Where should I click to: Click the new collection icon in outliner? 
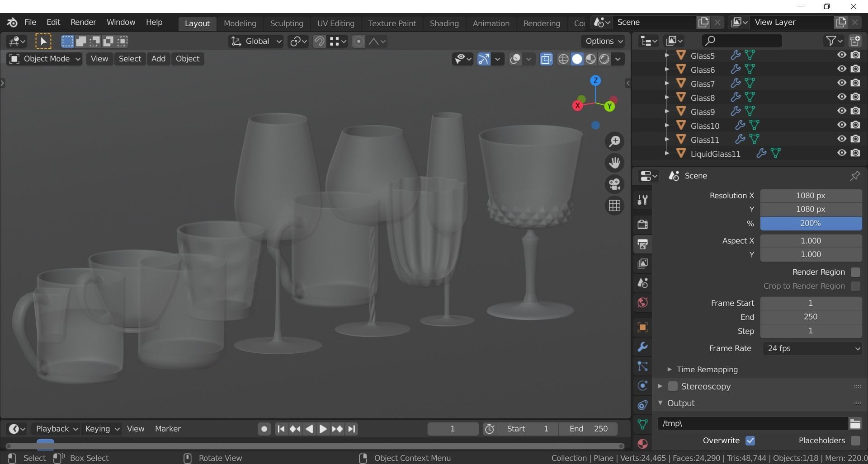click(x=855, y=41)
